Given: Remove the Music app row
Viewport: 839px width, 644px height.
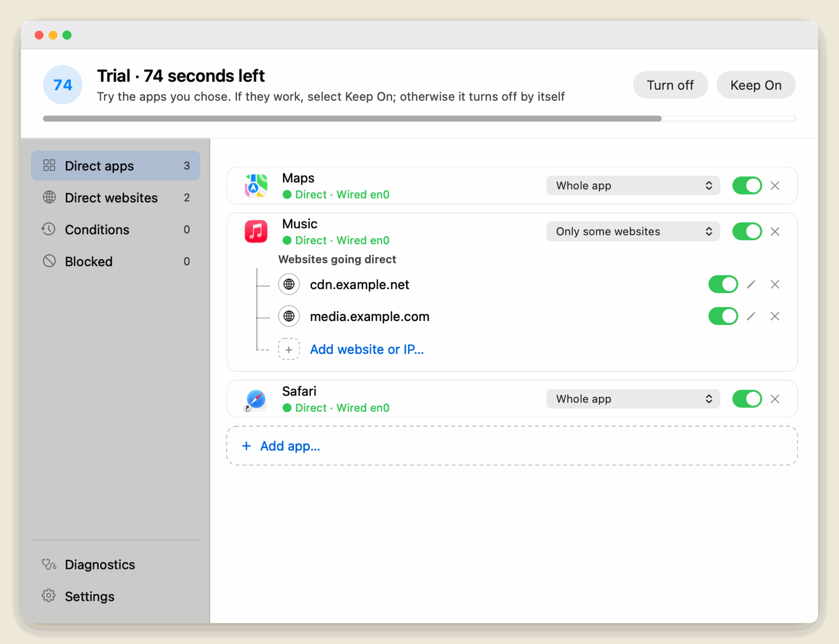Looking at the screenshot, I should point(775,231).
